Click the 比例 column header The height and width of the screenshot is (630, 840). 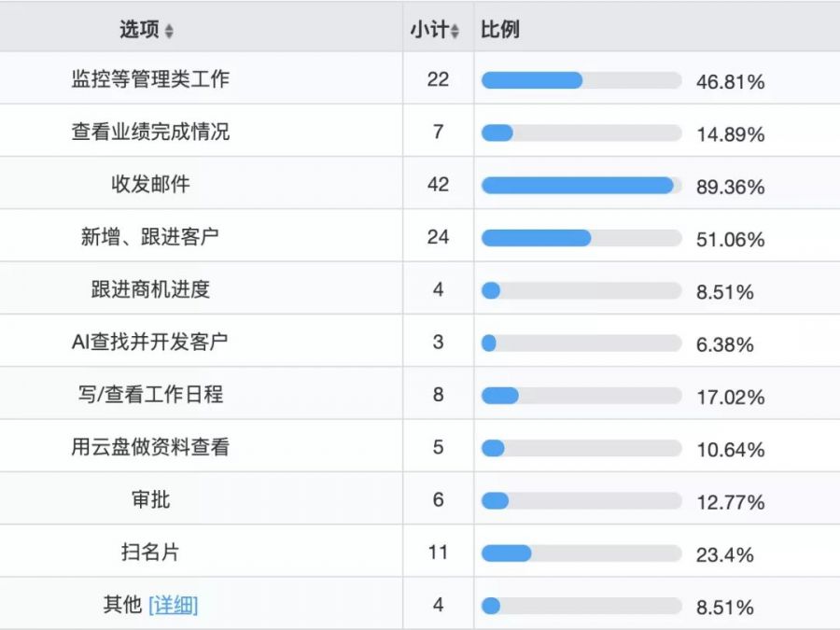pos(500,30)
